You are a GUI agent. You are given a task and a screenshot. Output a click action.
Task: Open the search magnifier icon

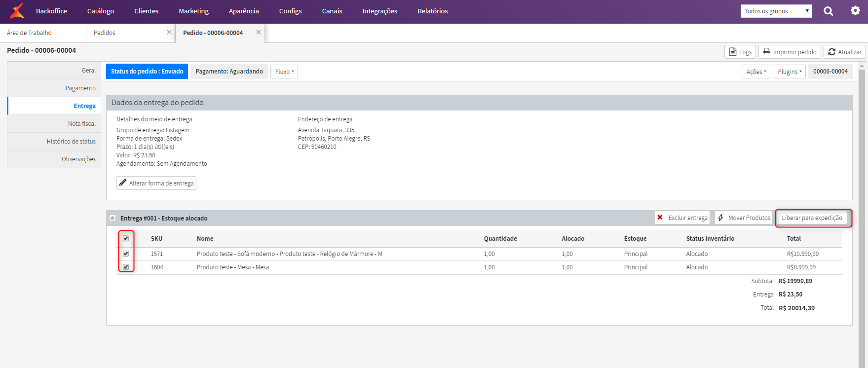pyautogui.click(x=829, y=11)
